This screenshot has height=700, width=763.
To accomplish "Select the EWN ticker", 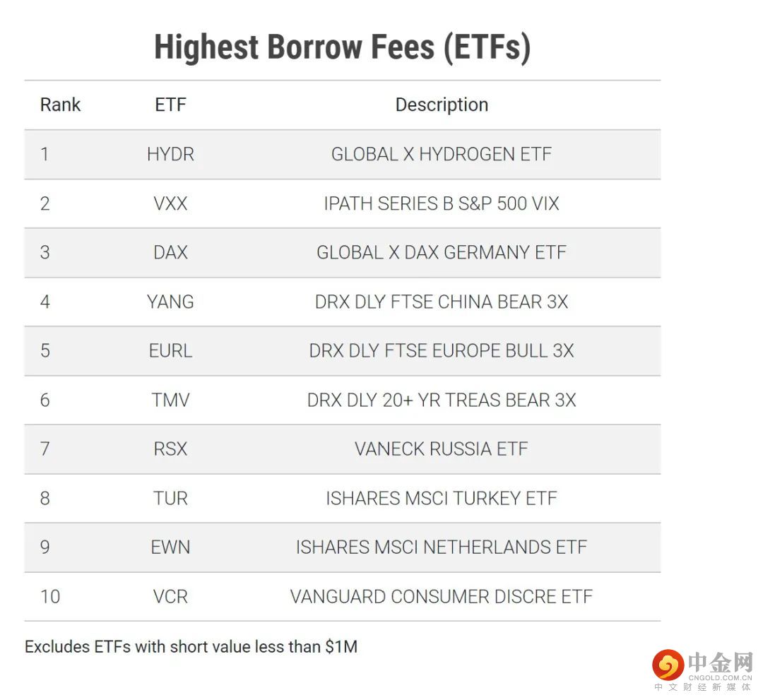I will [x=170, y=547].
